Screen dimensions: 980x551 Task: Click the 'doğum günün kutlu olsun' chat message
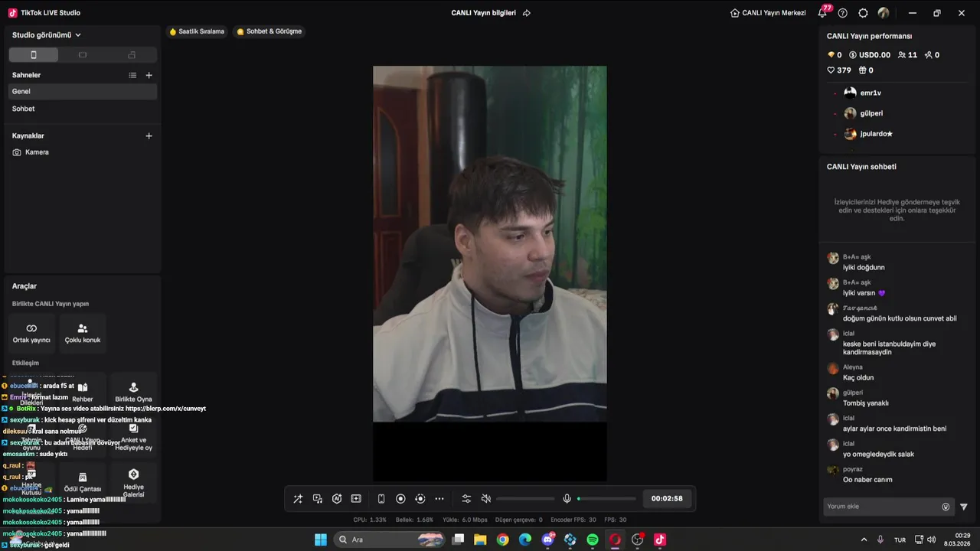(x=900, y=318)
